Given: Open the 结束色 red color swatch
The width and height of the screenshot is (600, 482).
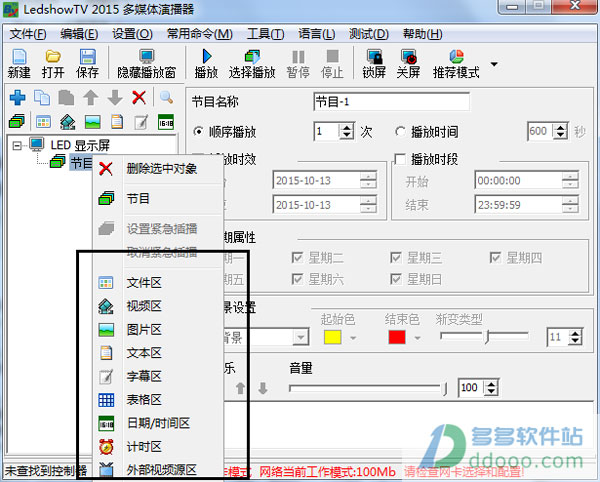Looking at the screenshot, I should click(397, 337).
